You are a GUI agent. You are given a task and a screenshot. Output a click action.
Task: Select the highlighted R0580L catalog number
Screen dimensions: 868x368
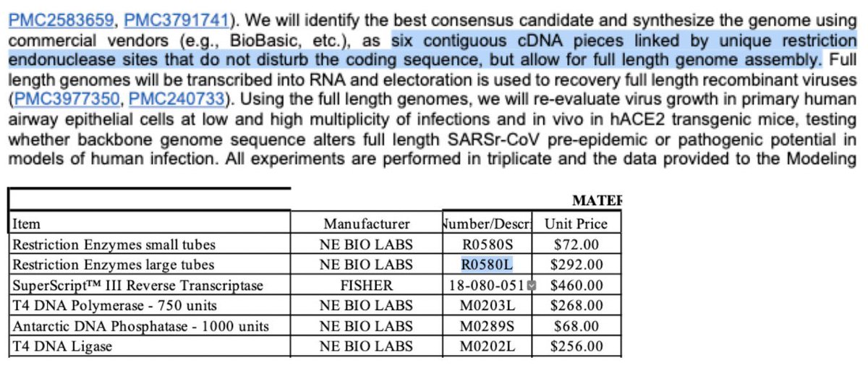487,265
